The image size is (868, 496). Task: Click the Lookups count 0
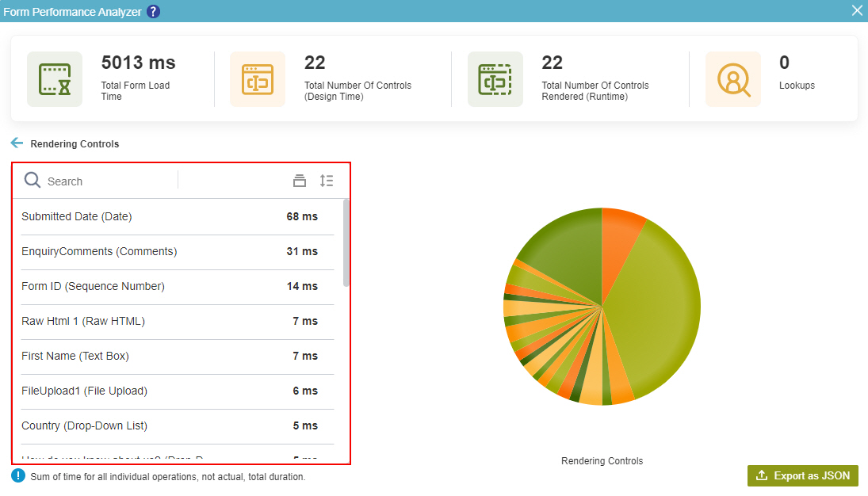(x=785, y=63)
